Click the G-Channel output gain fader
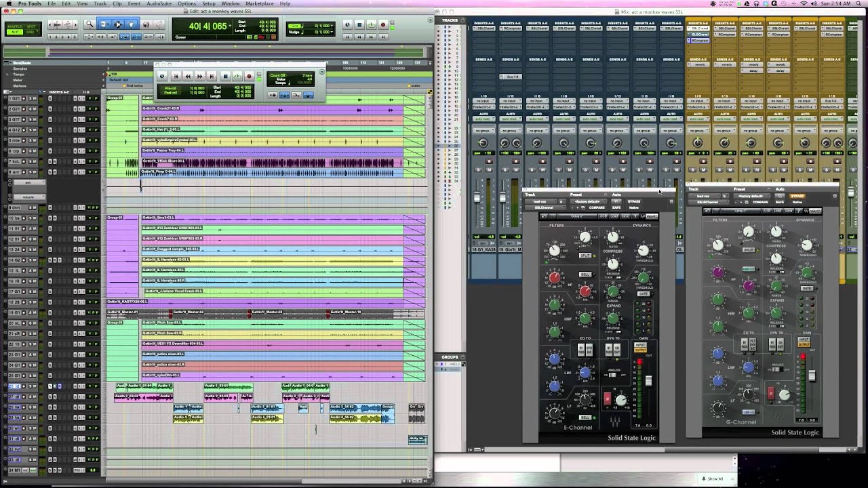 tap(812, 375)
